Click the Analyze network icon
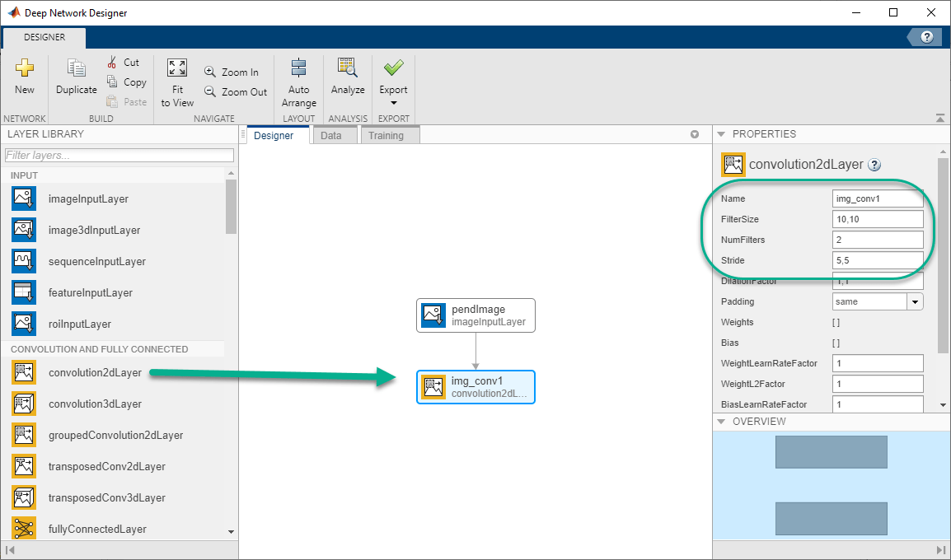This screenshot has height=560, width=951. point(347,68)
